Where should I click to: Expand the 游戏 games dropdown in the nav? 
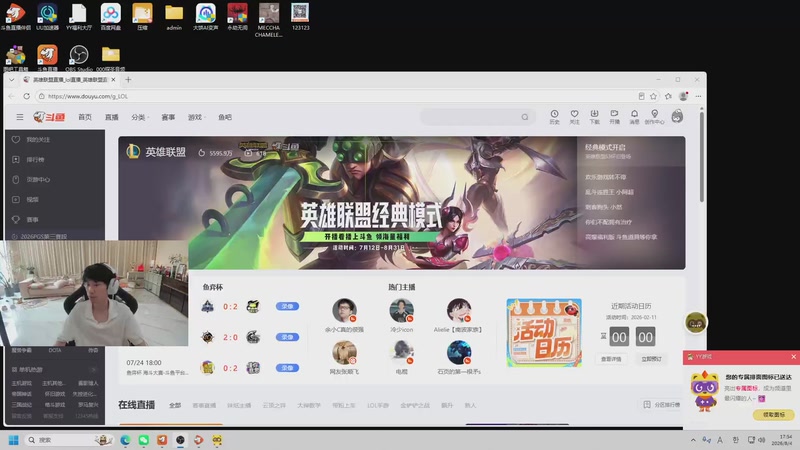tap(196, 117)
